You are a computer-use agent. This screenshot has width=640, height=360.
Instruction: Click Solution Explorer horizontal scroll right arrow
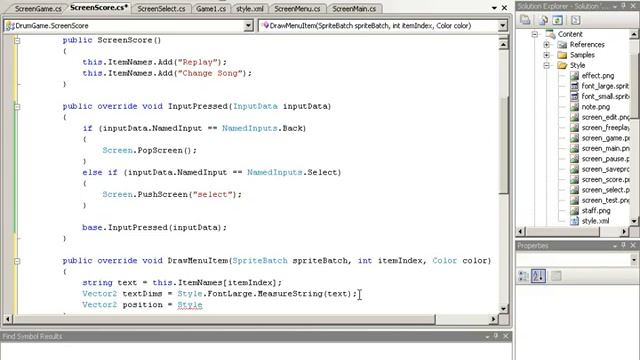(x=624, y=231)
